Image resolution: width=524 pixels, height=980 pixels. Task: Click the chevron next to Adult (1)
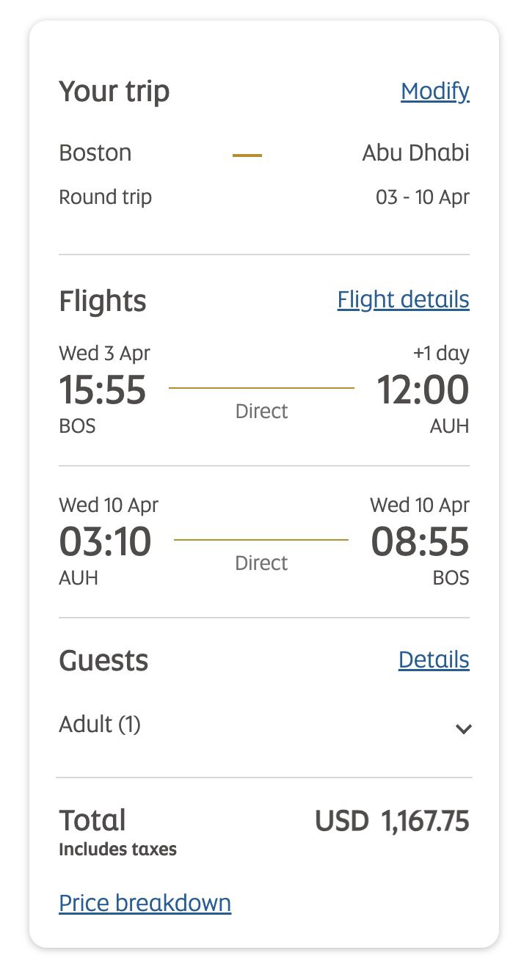point(463,728)
